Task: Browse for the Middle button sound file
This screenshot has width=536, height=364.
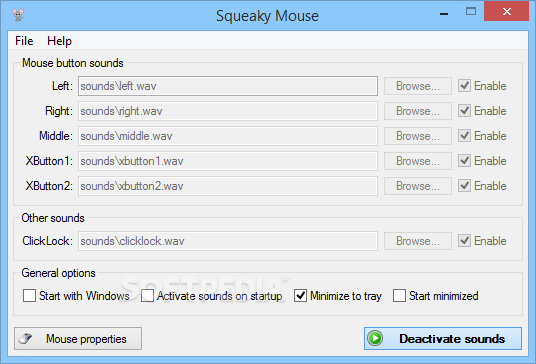Action: (418, 136)
